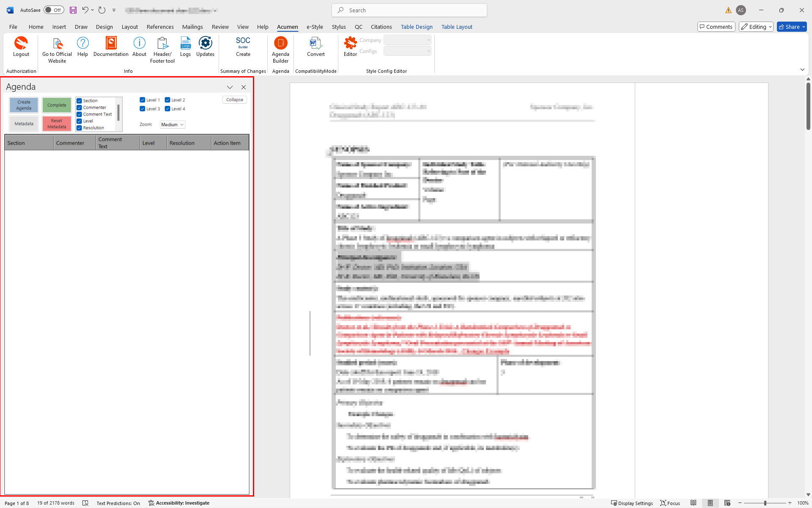Click the AS account avatar
Viewport: 812px width, 508px height.
coord(741,10)
